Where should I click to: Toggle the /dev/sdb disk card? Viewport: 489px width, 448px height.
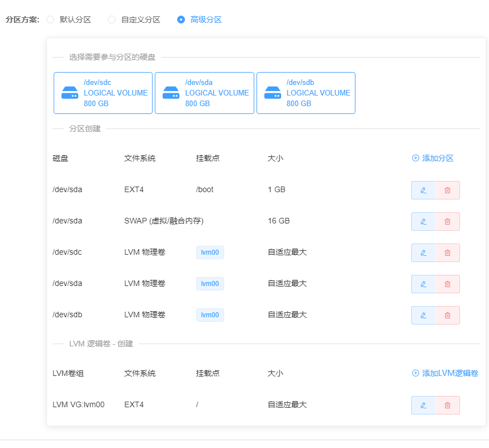pyautogui.click(x=306, y=93)
